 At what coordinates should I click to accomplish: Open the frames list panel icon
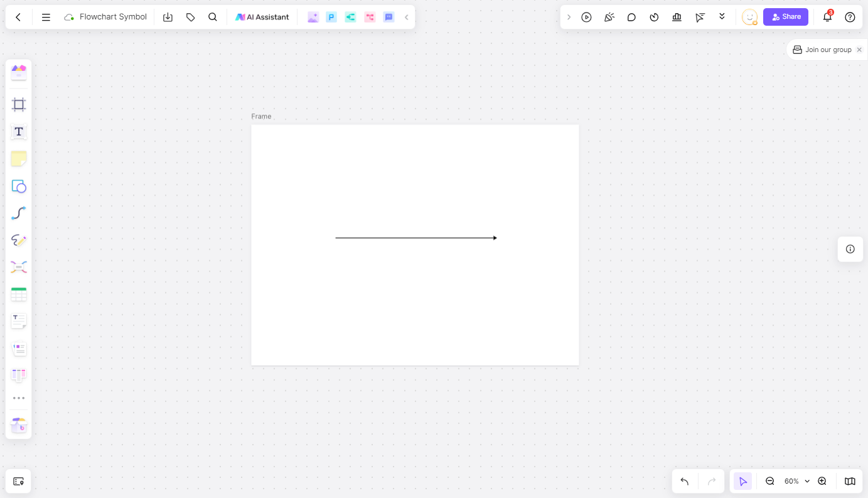click(x=18, y=481)
